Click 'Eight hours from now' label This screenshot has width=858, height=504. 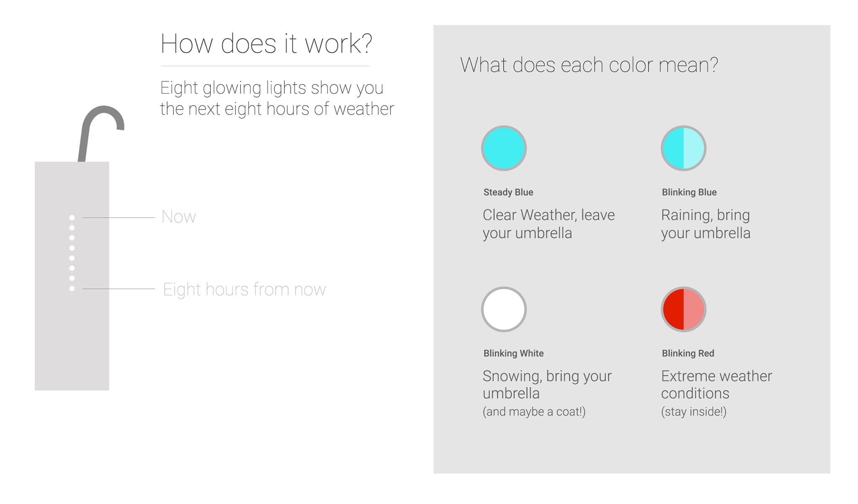[x=244, y=289]
